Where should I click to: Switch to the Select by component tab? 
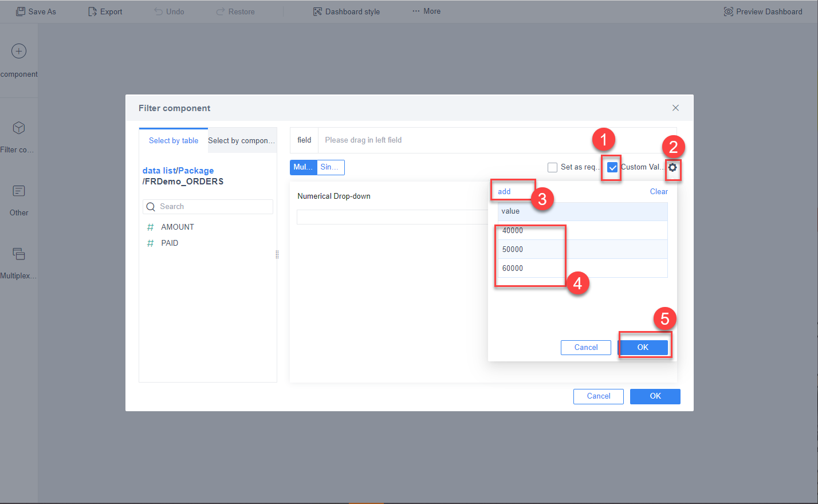(x=242, y=140)
